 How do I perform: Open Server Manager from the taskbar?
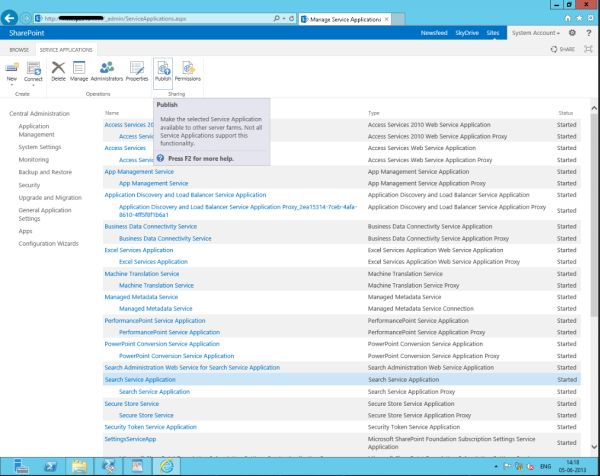[21, 466]
